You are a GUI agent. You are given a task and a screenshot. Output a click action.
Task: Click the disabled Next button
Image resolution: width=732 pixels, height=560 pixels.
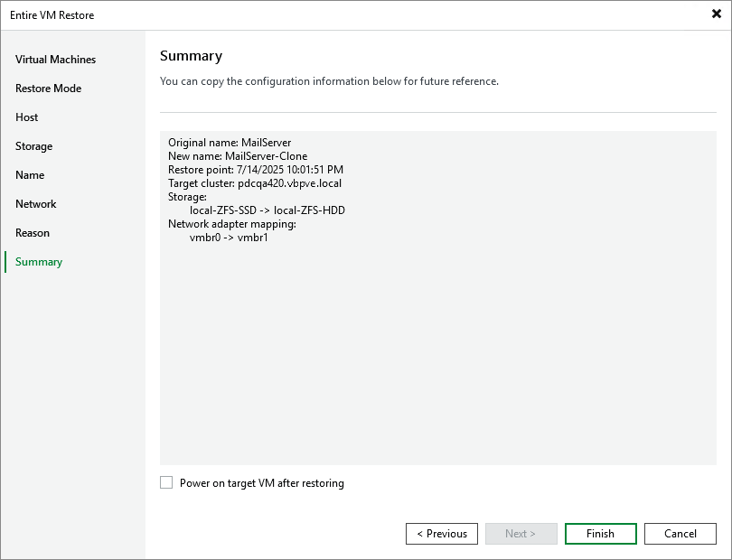[521, 533]
